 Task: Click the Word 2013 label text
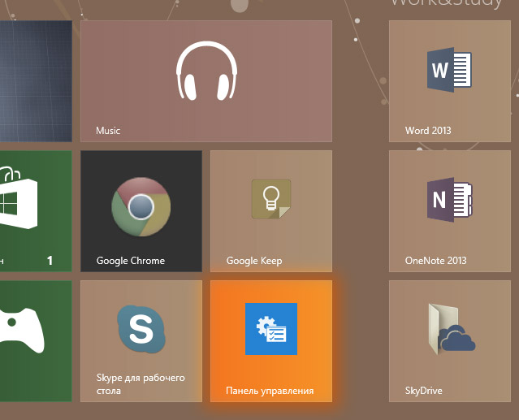pyautogui.click(x=428, y=131)
